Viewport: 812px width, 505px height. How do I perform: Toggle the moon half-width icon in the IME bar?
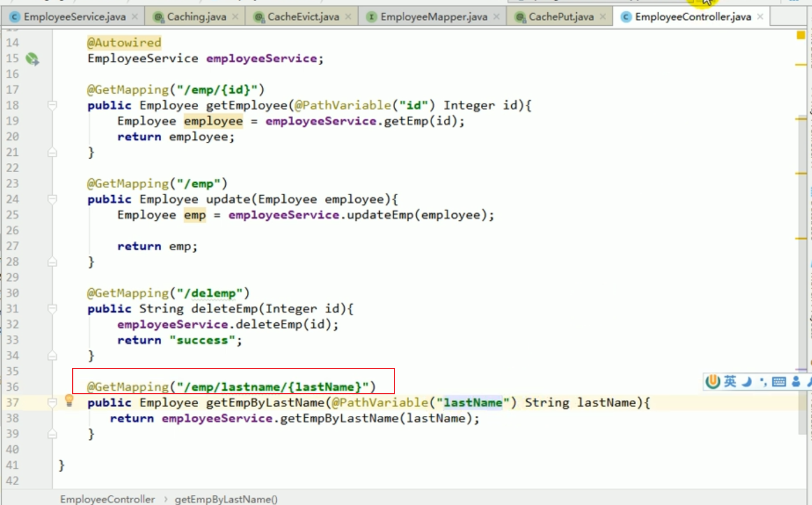[746, 383]
